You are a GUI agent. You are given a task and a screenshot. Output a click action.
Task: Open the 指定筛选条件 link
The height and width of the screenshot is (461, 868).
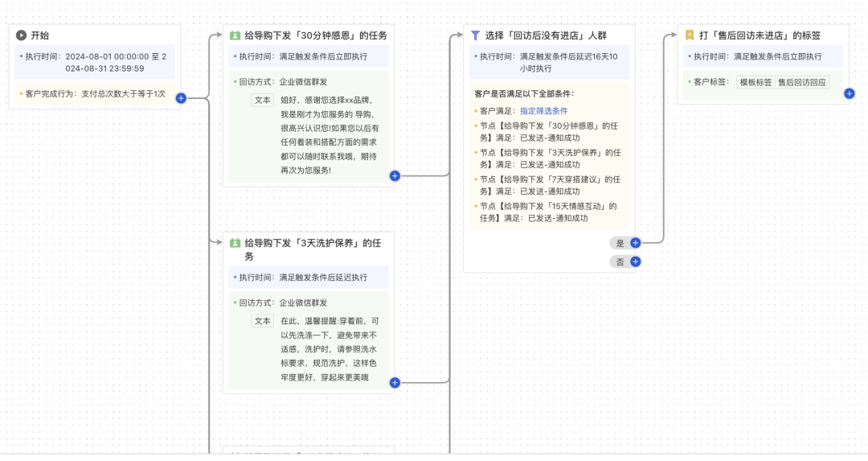click(x=544, y=111)
